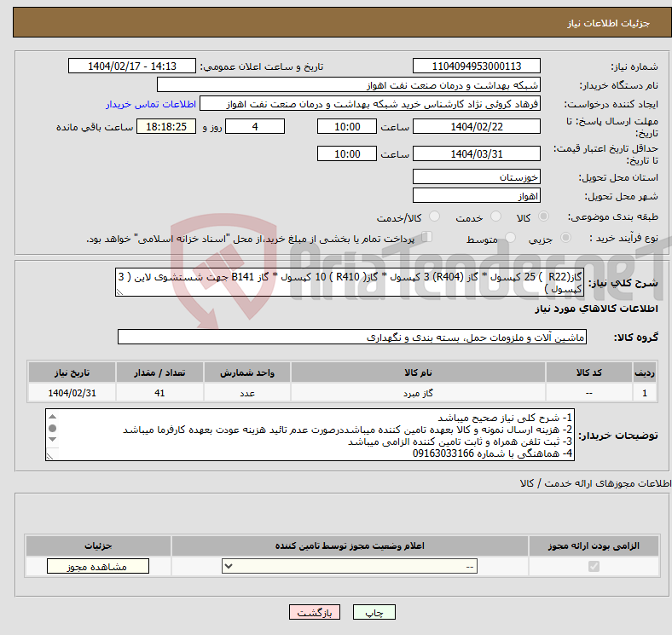Click the جزئیات license column header
This screenshot has width=672, height=635.
98,546
